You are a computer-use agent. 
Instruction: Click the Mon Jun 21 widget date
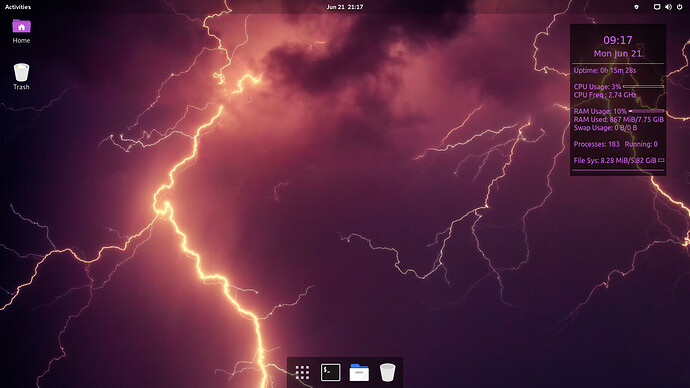coord(618,54)
